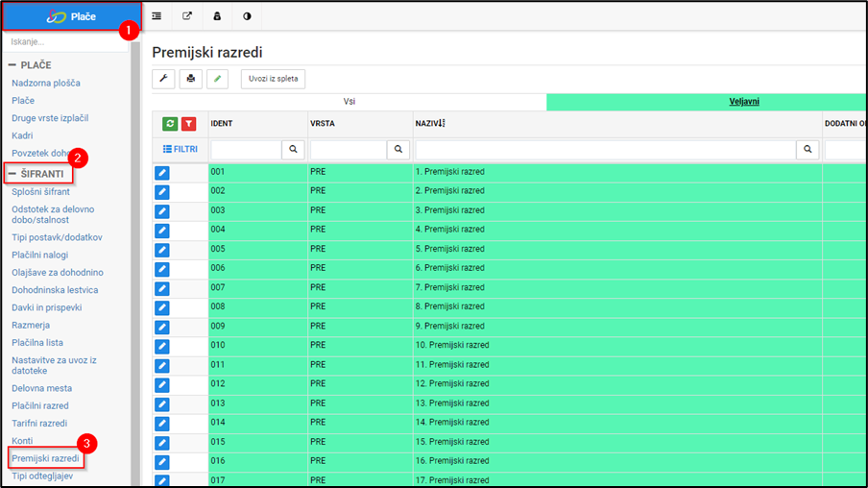Image resolution: width=868 pixels, height=488 pixels.
Task: Edit row 016 using its pencil icon
Action: [x=162, y=462]
